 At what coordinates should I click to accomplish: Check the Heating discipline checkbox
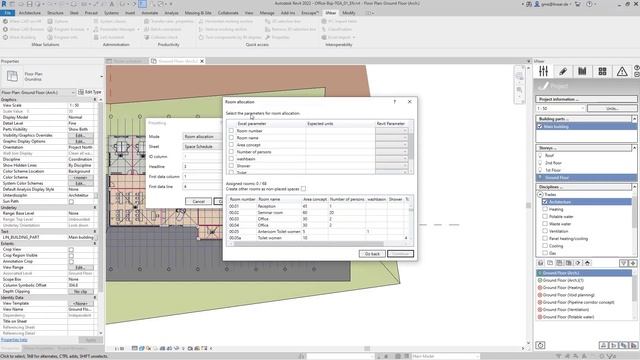click(x=545, y=209)
